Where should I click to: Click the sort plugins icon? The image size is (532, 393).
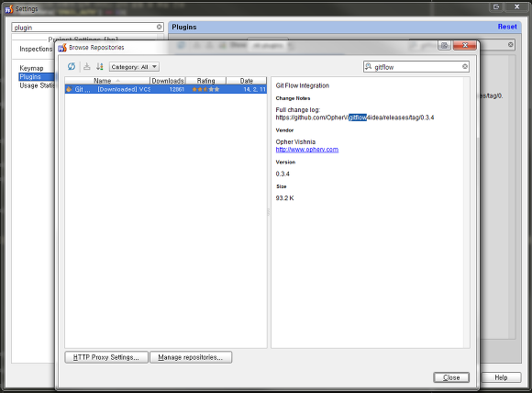coord(99,67)
